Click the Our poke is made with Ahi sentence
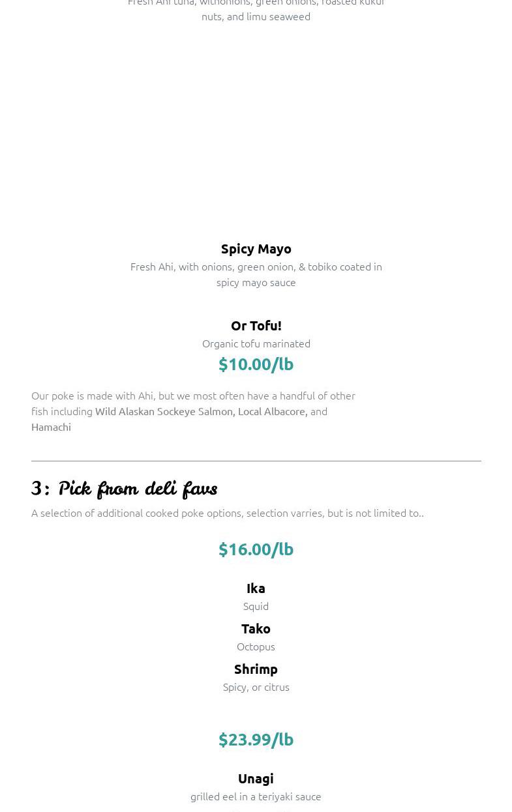 (x=193, y=396)
